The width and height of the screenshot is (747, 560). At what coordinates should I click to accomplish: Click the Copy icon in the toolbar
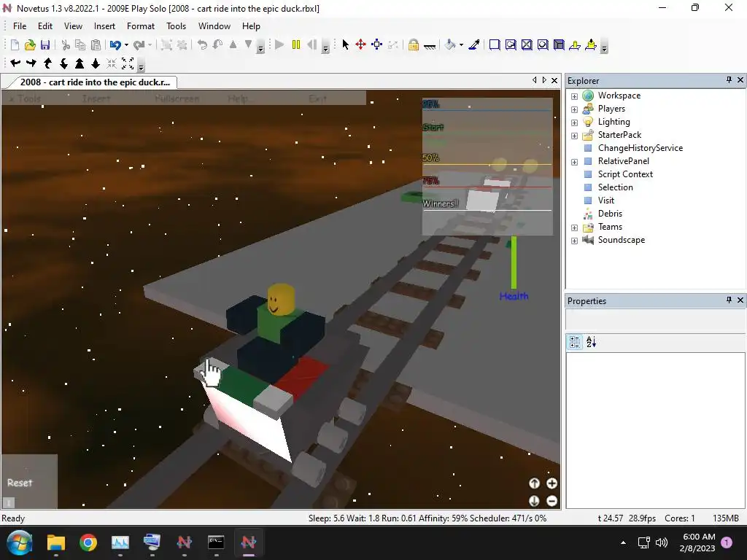click(x=80, y=44)
